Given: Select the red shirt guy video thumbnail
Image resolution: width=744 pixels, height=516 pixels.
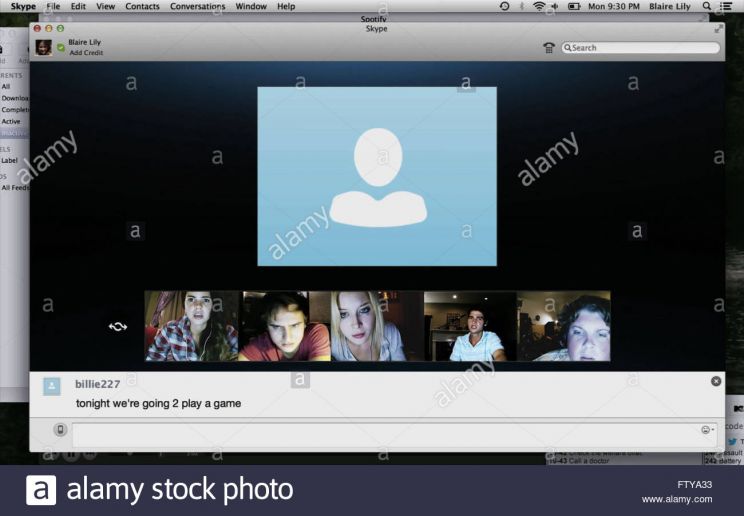Looking at the screenshot, I should [x=284, y=326].
